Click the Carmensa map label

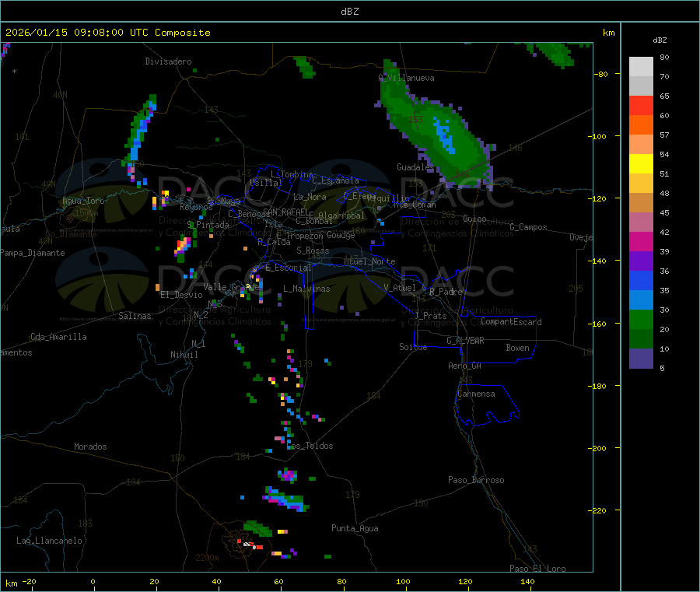pos(476,394)
